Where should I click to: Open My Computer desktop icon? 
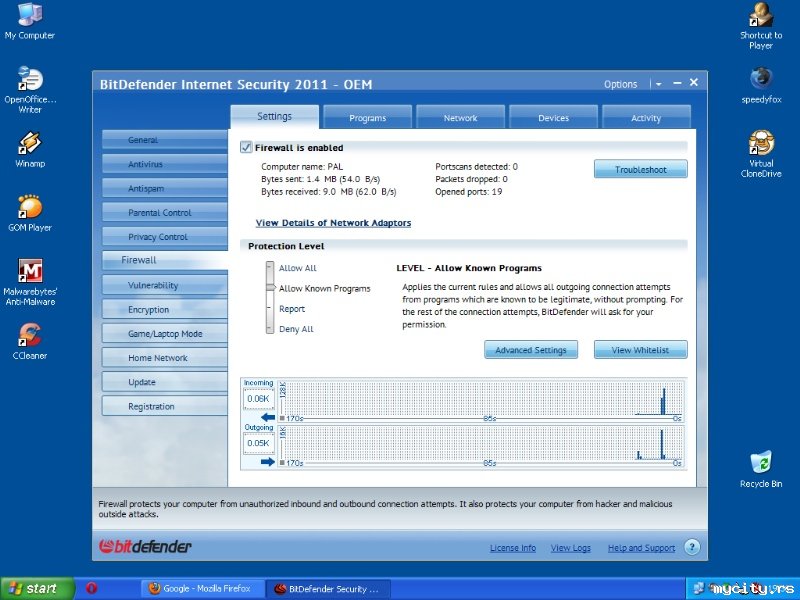click(x=30, y=21)
